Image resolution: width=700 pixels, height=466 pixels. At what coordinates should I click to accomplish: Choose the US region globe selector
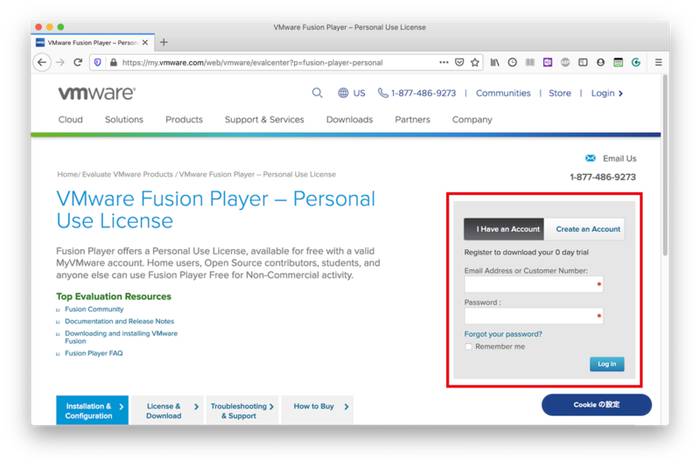click(351, 93)
